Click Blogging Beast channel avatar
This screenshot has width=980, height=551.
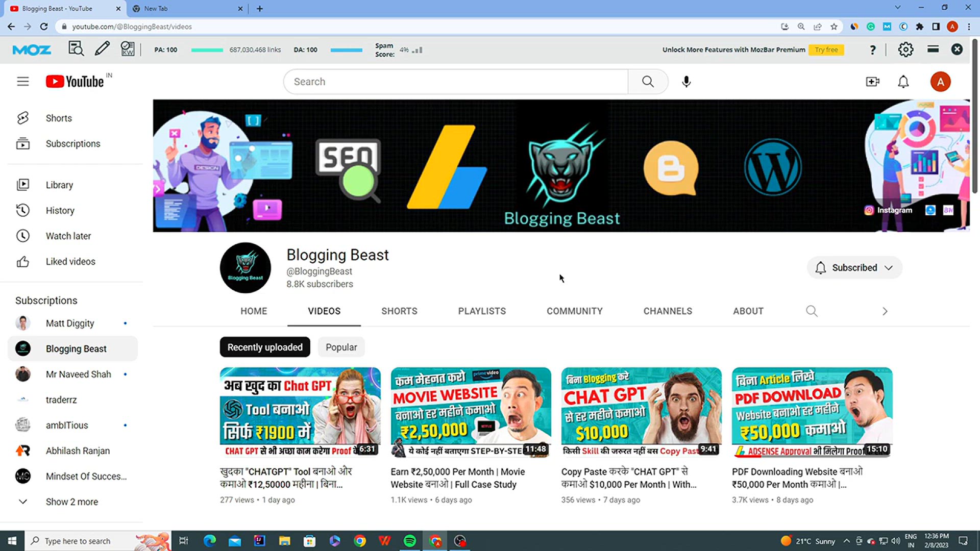coord(246,268)
